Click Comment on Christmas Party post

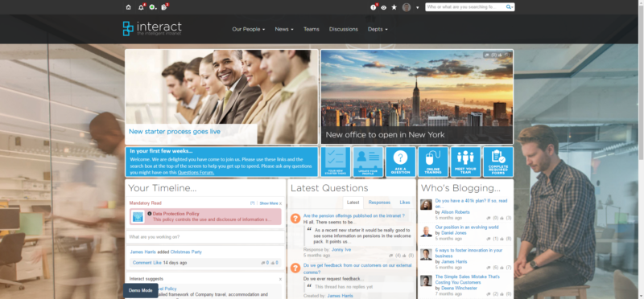coord(142,263)
